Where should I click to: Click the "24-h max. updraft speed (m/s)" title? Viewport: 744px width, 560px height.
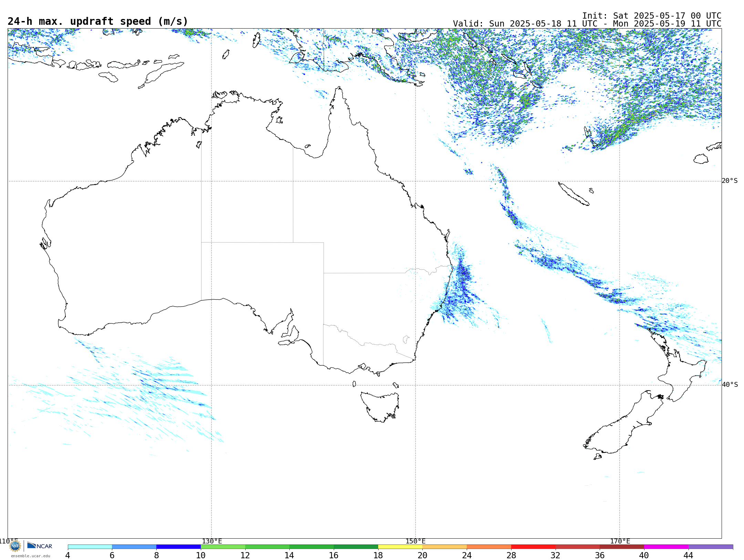pyautogui.click(x=98, y=21)
